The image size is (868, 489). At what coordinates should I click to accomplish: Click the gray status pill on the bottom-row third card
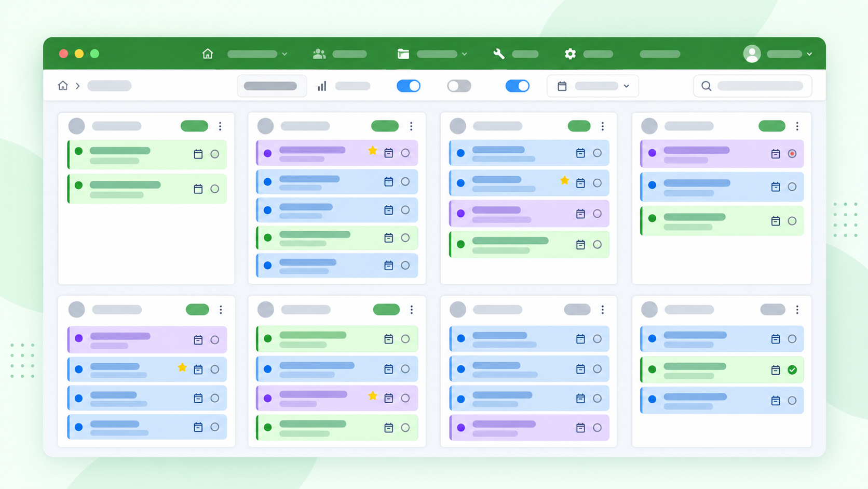(577, 310)
